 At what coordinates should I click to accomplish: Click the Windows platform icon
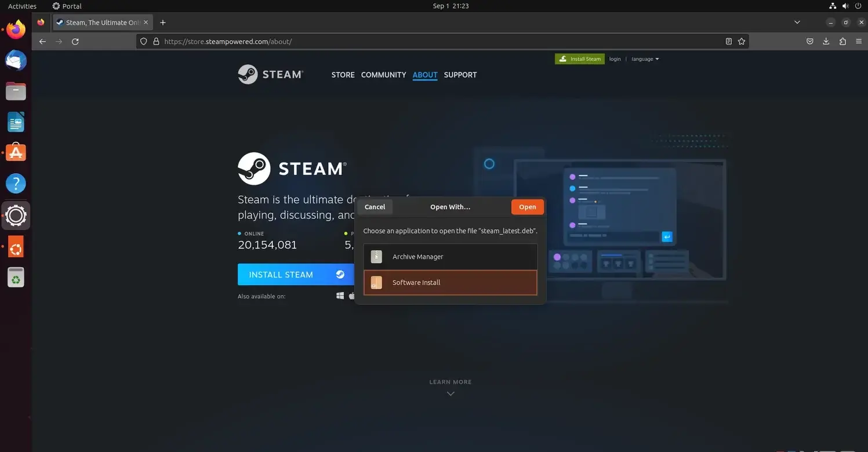[340, 296]
